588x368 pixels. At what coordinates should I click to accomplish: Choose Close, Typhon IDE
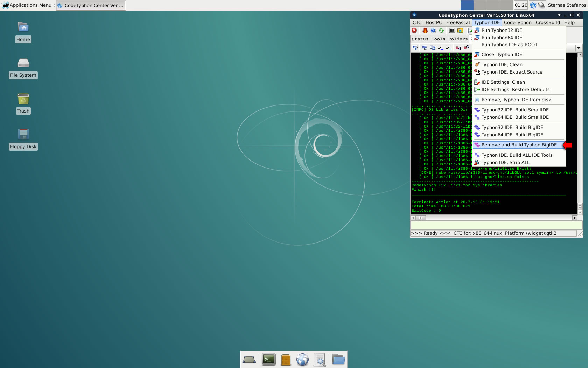[x=519, y=54]
